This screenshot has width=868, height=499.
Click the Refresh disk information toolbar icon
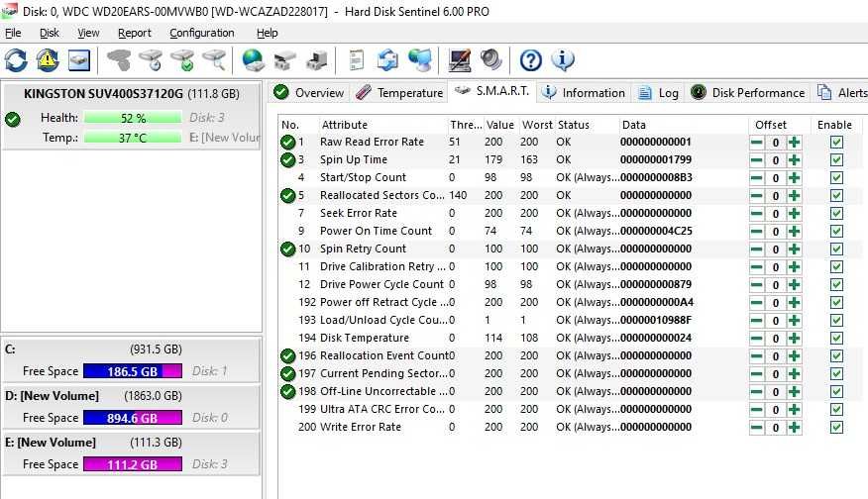pyautogui.click(x=16, y=60)
